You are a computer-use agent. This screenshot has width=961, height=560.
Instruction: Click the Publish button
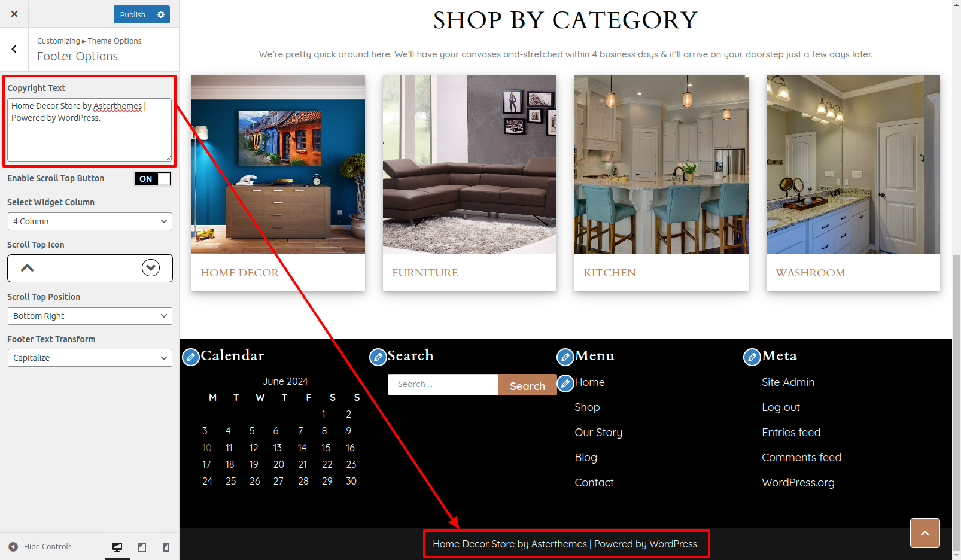pos(133,14)
